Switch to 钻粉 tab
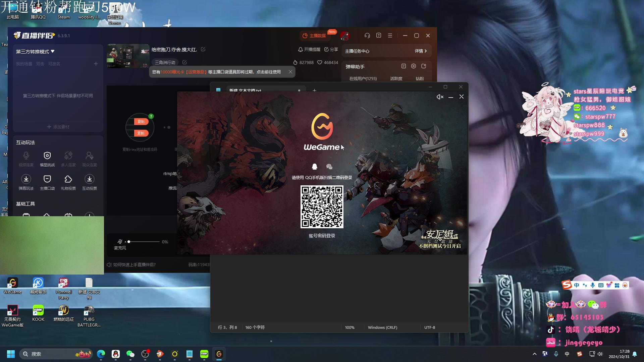 point(420,78)
